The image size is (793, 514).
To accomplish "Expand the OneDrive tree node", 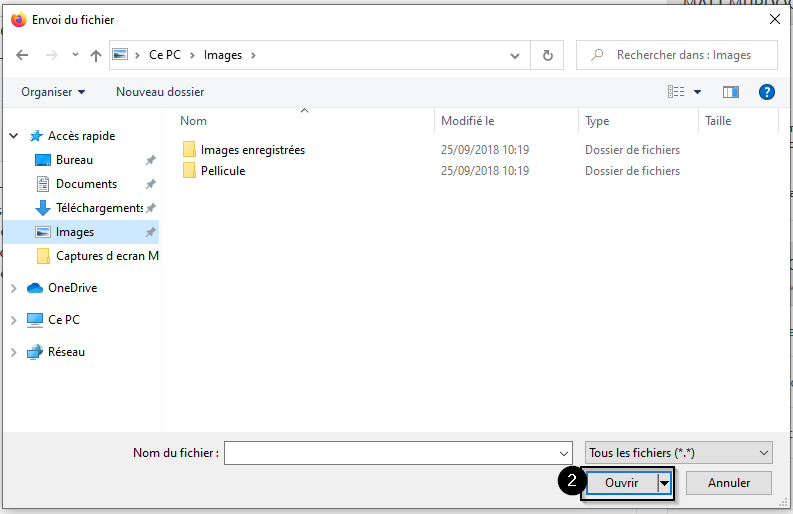I will tap(14, 288).
